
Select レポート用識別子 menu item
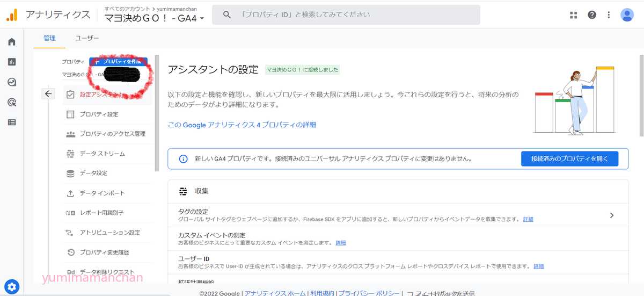coord(102,213)
